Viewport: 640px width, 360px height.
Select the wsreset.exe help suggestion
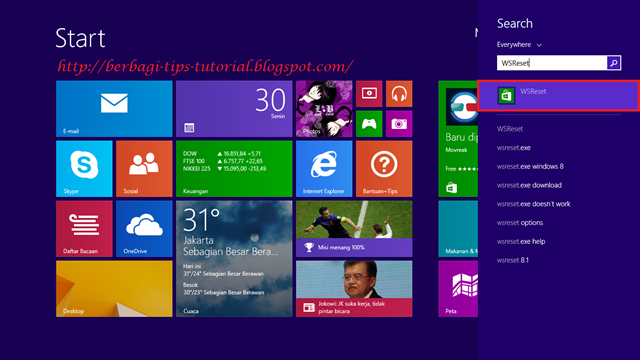click(x=521, y=242)
